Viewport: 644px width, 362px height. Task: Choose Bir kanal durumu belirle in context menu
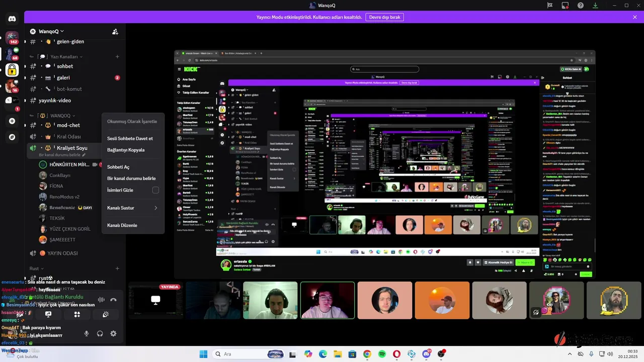(x=133, y=178)
